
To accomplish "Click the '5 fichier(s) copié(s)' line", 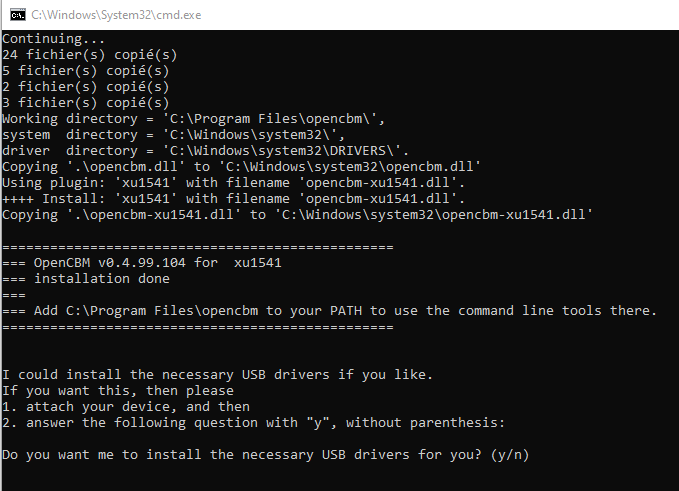I will click(85, 71).
